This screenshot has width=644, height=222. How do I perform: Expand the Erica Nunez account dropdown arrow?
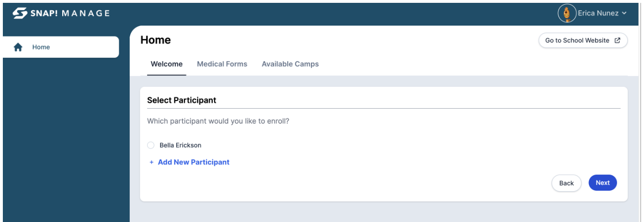(x=624, y=13)
